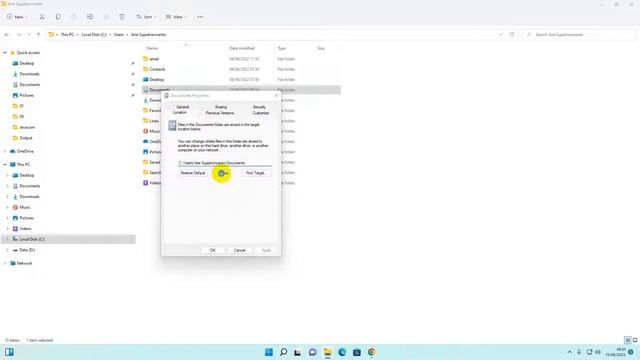Go up one level with Up arrow
This screenshot has width=640, height=360.
(38, 35)
